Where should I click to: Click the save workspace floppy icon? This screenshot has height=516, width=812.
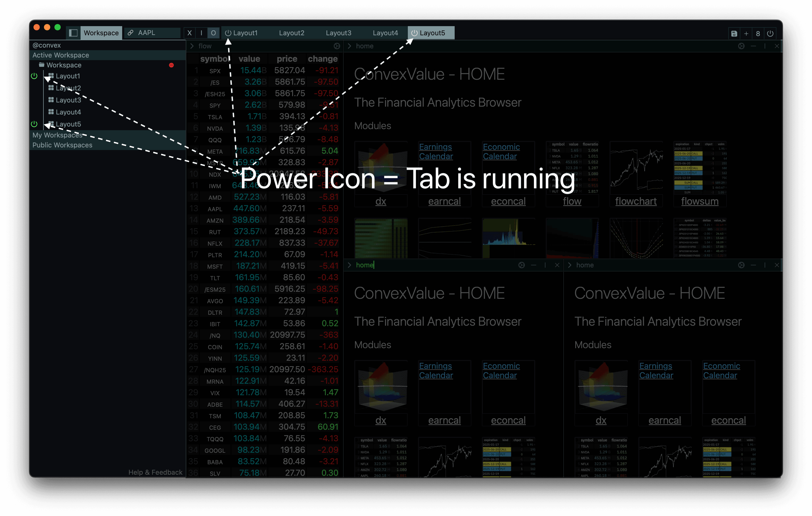coord(734,33)
